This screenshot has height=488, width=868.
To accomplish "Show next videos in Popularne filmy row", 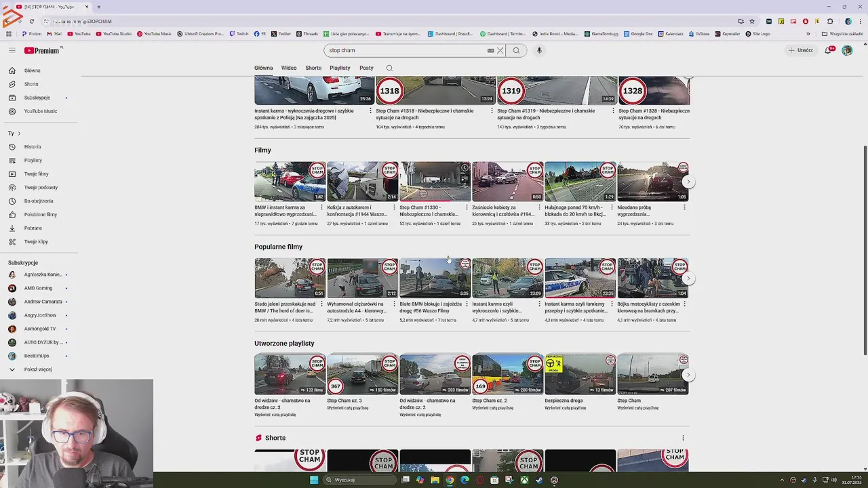I will pyautogui.click(x=688, y=279).
